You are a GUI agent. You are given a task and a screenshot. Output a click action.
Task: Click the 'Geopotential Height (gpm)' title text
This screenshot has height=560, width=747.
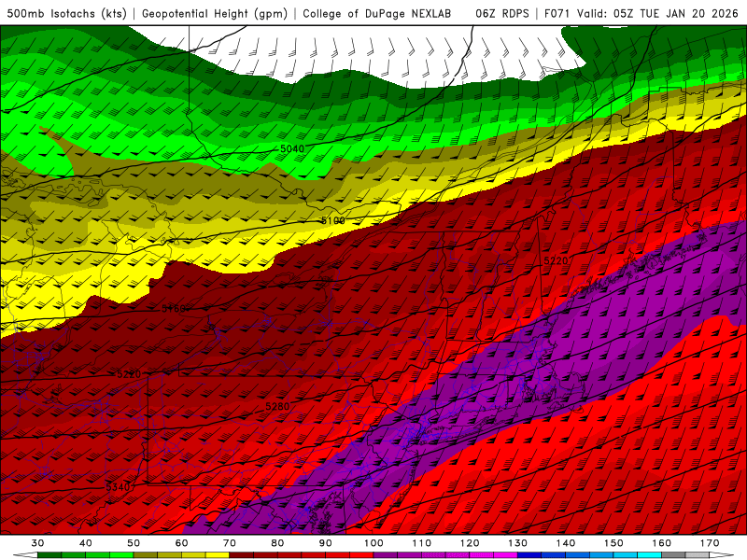tap(215, 13)
